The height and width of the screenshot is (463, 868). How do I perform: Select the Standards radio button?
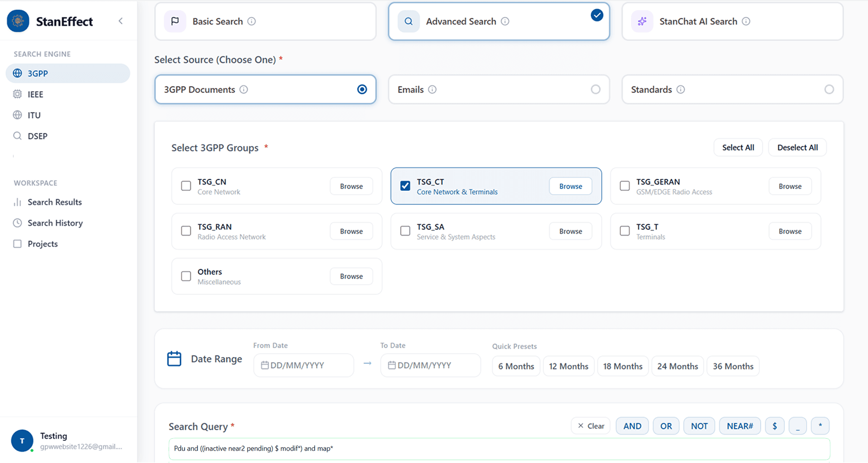[829, 89]
